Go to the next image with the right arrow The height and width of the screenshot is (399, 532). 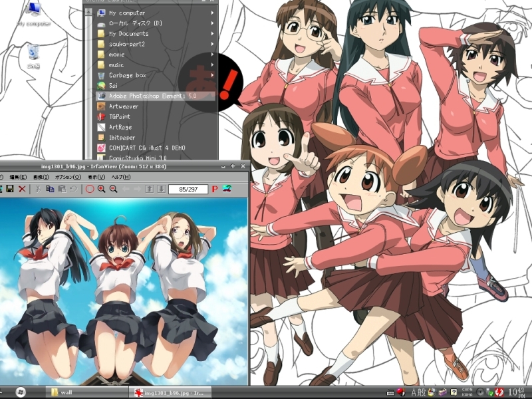click(137, 189)
